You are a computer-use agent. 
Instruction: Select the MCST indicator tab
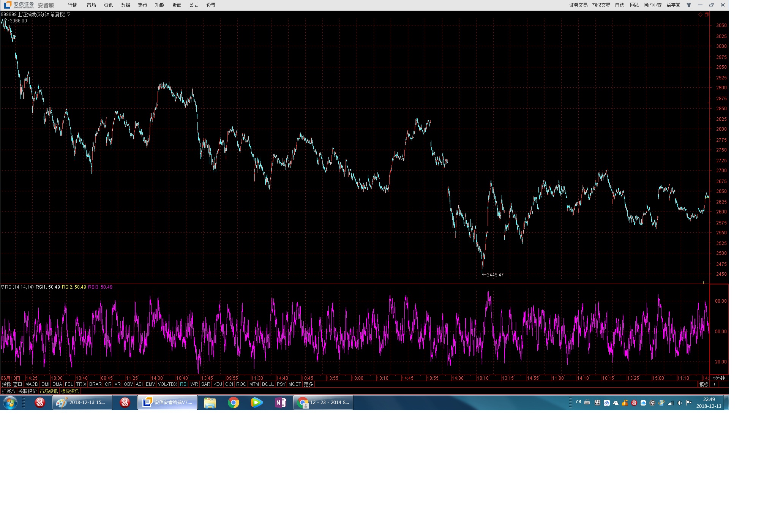pyautogui.click(x=295, y=384)
